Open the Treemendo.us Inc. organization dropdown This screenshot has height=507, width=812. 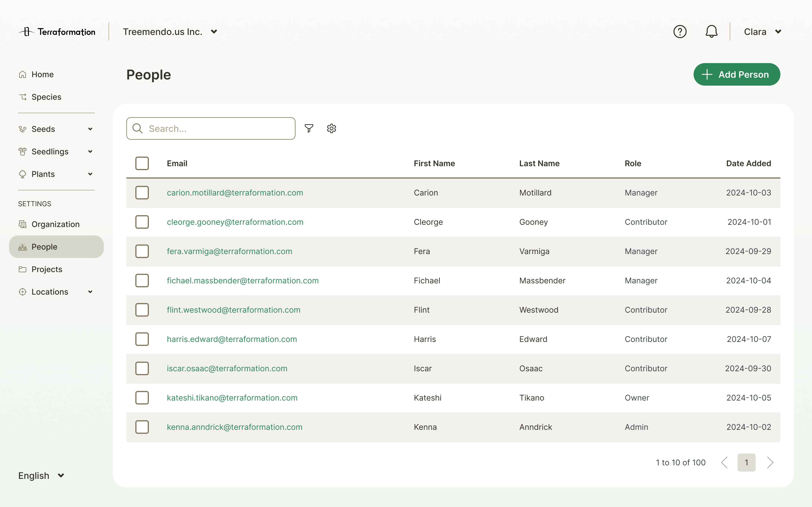click(x=170, y=32)
